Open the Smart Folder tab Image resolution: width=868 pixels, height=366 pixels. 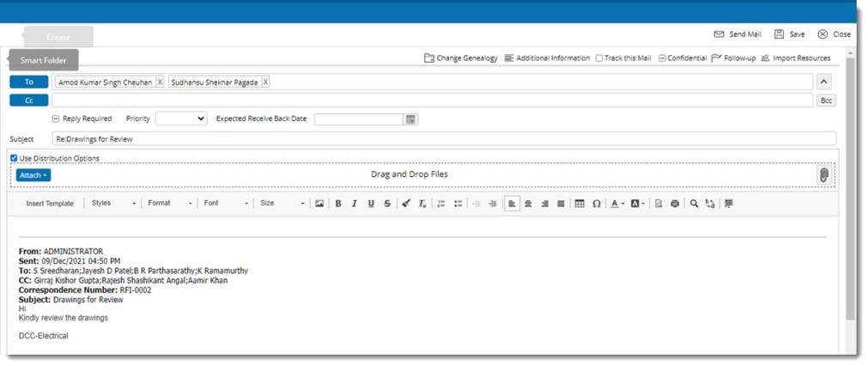43,60
